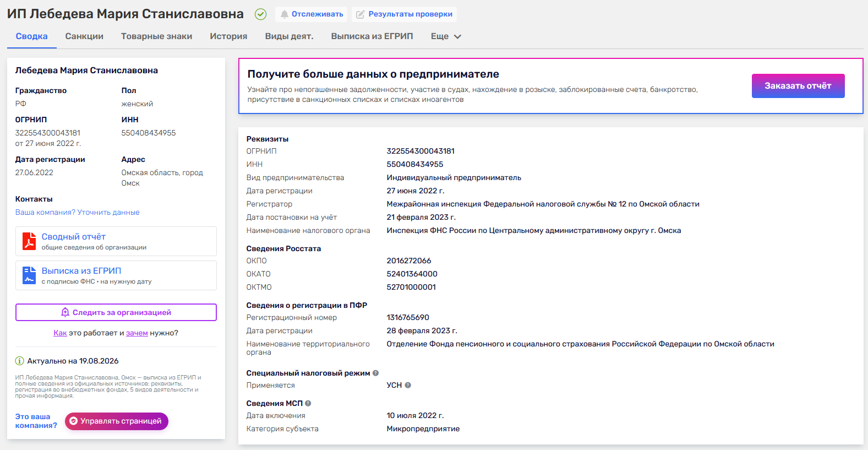Click the bell icon in Следить за организацией
Screen dimensions: 868x450
tap(65, 312)
